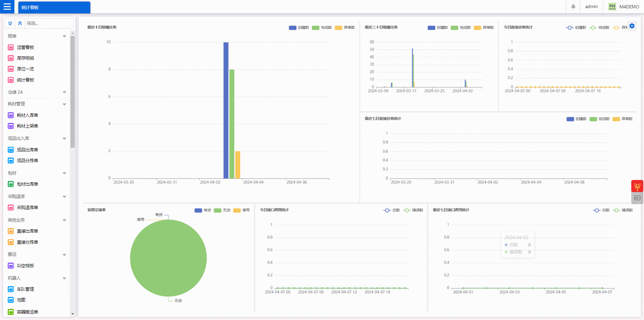Toggle 创建数 legend in 今日直接运单统计 chart
The image size is (644, 320).
tap(576, 28)
